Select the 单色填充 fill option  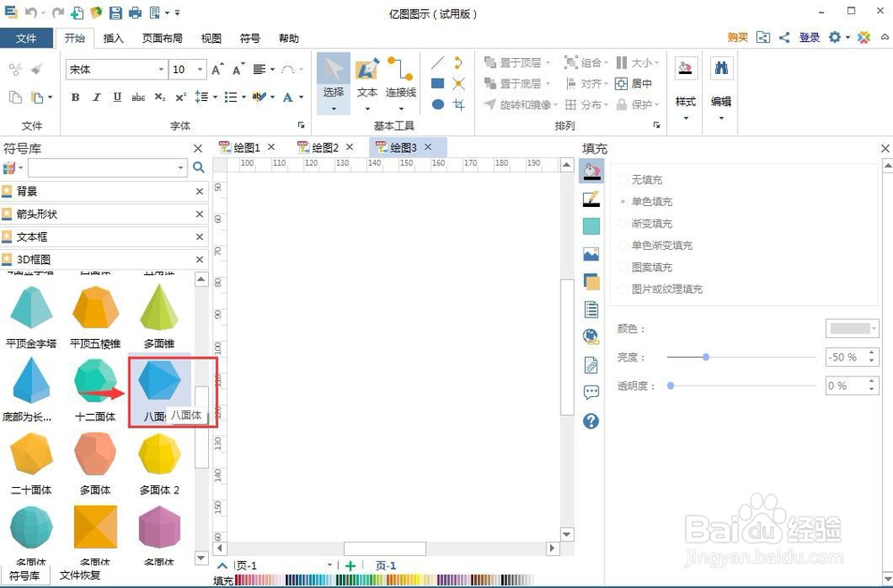(650, 202)
